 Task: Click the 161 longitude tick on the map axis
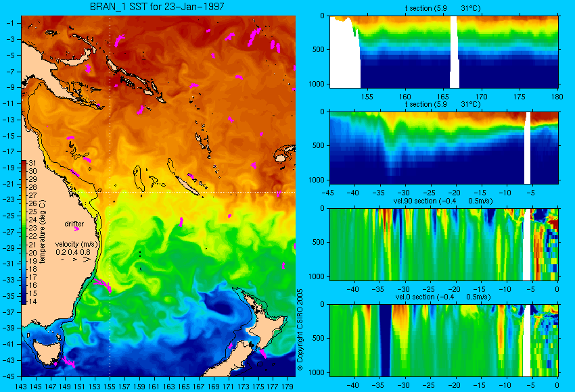(x=154, y=387)
